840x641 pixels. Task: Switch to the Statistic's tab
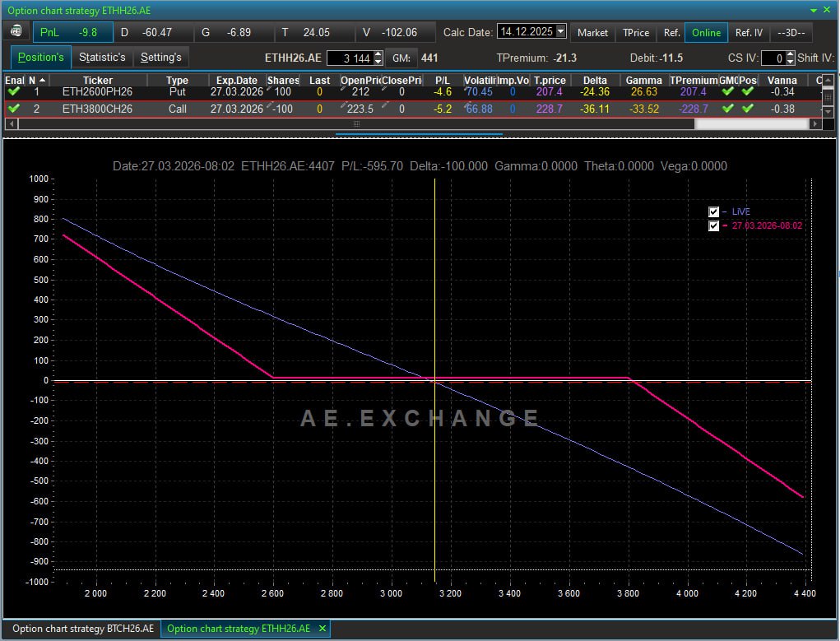click(x=102, y=58)
